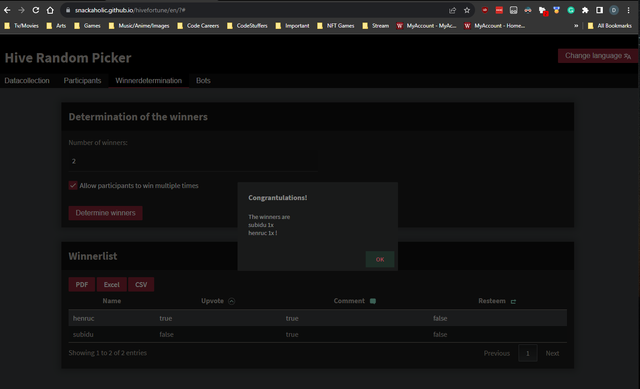Image resolution: width=640 pixels, height=389 pixels.
Task: Open the All Bookmarks folder
Action: coord(610,26)
